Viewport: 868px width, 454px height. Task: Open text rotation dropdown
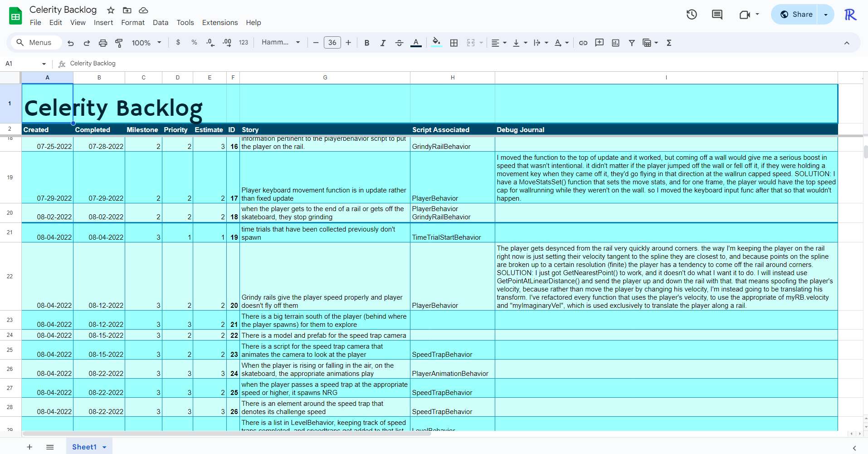click(x=561, y=43)
